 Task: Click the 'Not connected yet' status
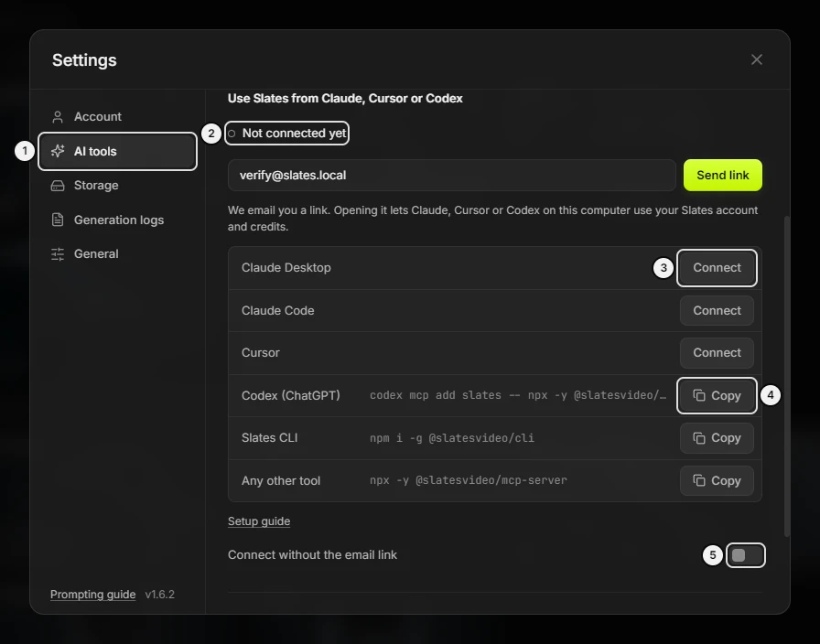pyautogui.click(x=287, y=134)
